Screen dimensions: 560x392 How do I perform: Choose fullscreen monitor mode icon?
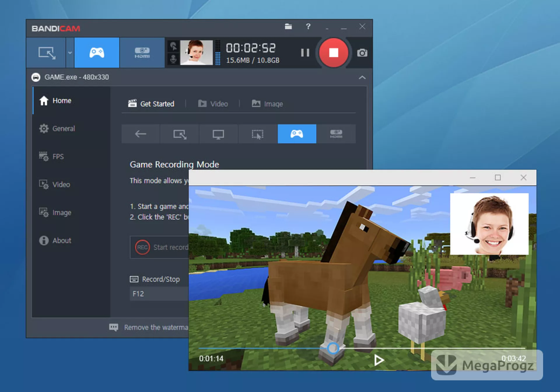click(218, 134)
